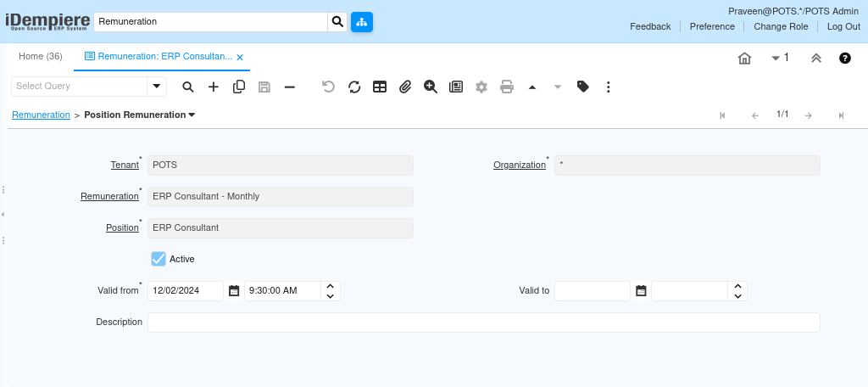Image resolution: width=868 pixels, height=387 pixels.
Task: Switch to the Home (36) tab
Action: [x=41, y=57]
